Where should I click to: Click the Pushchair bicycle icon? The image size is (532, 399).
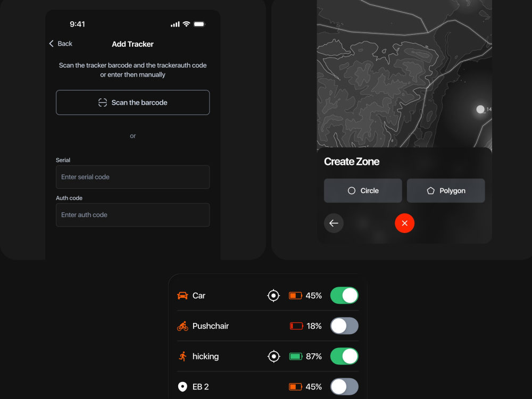click(182, 326)
